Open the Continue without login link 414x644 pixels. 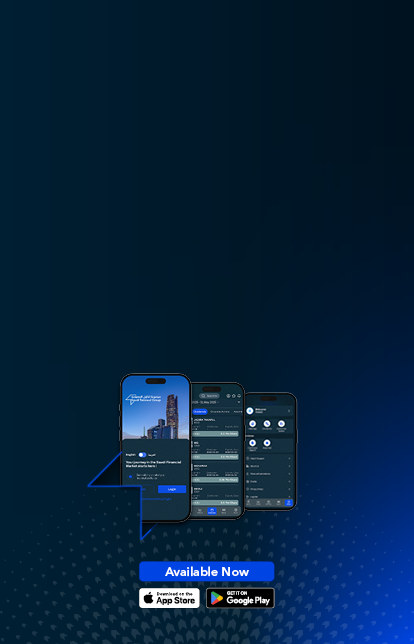(155, 499)
